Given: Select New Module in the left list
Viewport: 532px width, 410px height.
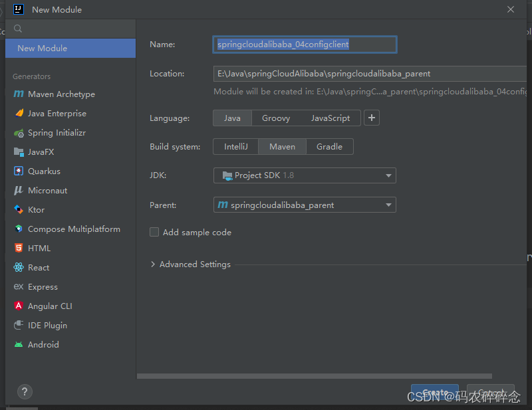Looking at the screenshot, I should (70, 48).
